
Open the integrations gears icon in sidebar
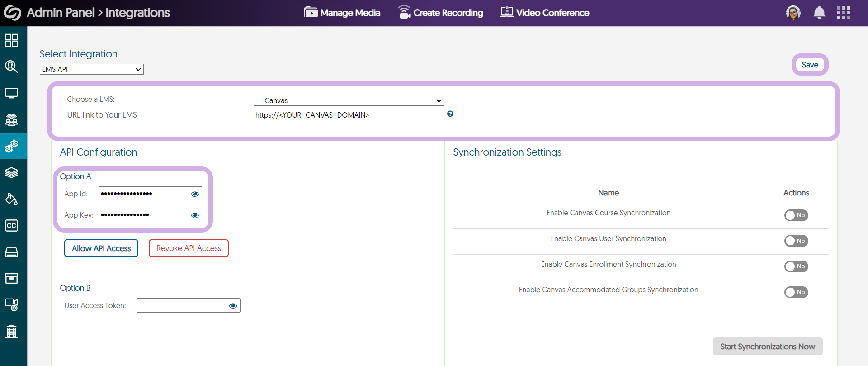pos(11,146)
